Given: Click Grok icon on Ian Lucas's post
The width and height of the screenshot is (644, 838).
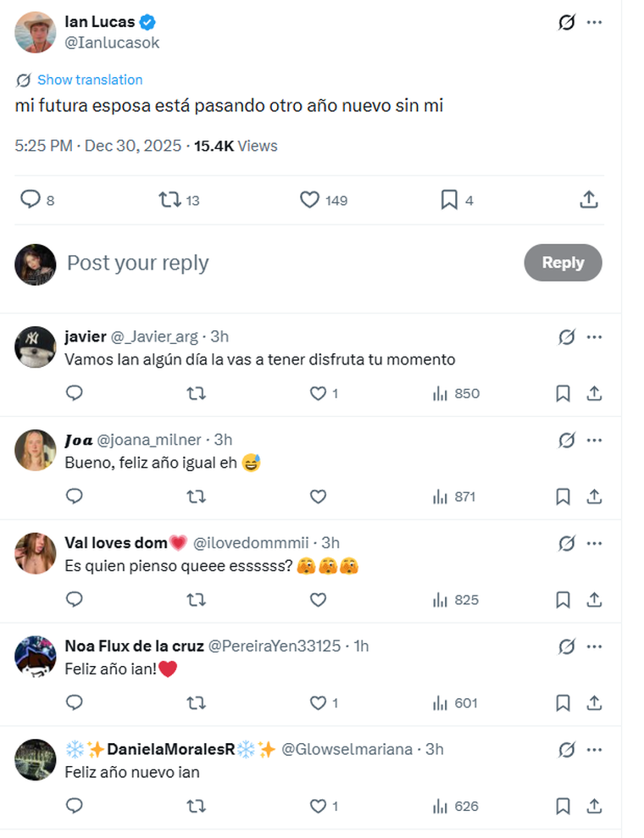Looking at the screenshot, I should (567, 23).
